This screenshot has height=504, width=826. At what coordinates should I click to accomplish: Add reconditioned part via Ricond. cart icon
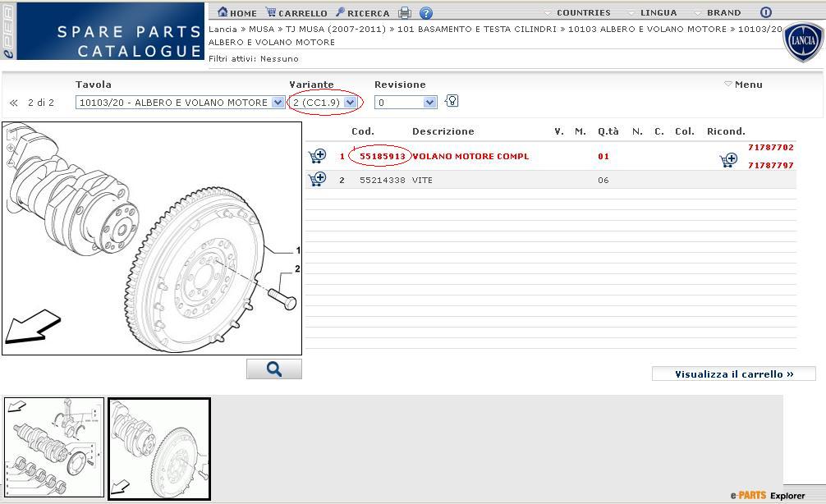[728, 160]
